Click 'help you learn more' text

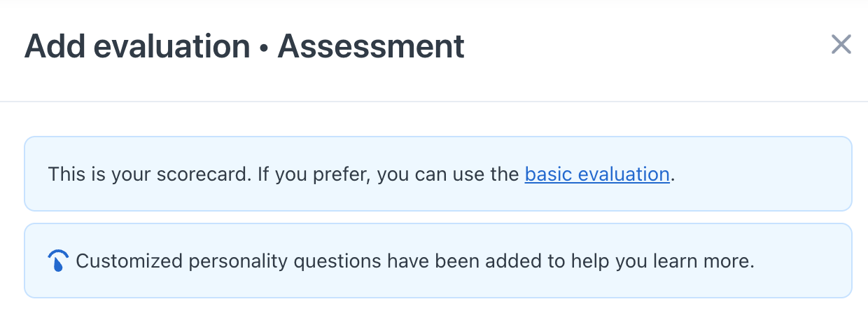[x=664, y=262]
